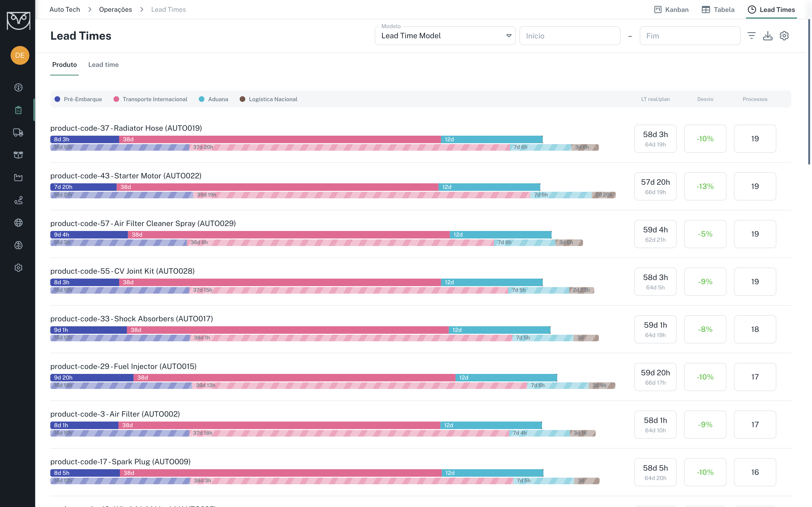Toggle the Aduana legend item
The image size is (812, 507).
213,99
